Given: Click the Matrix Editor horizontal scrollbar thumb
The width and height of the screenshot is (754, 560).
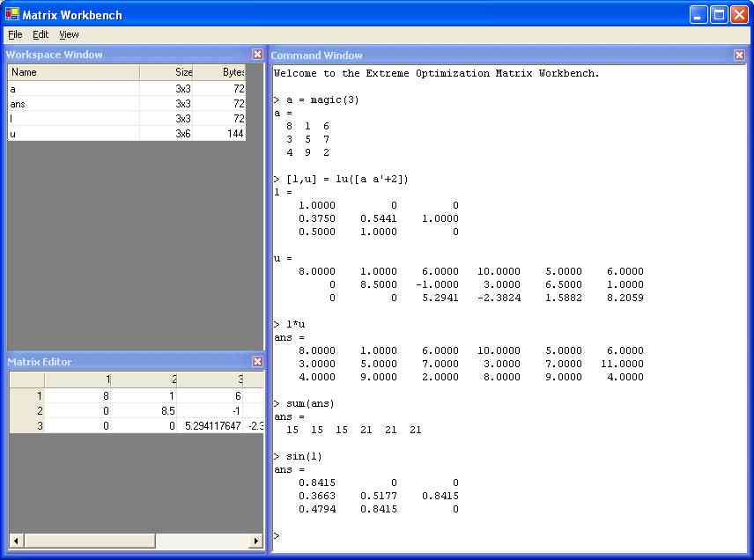Looking at the screenshot, I should pos(90,541).
